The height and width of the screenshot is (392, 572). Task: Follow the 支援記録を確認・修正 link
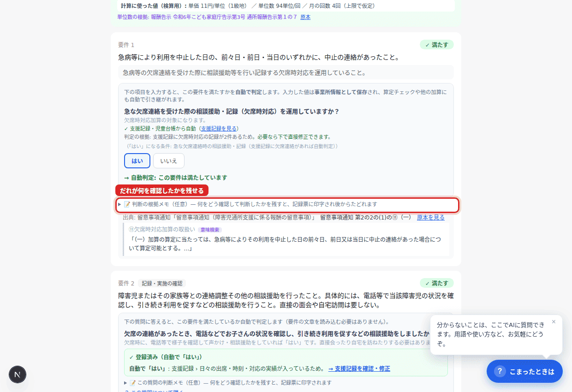pyautogui.click(x=359, y=368)
